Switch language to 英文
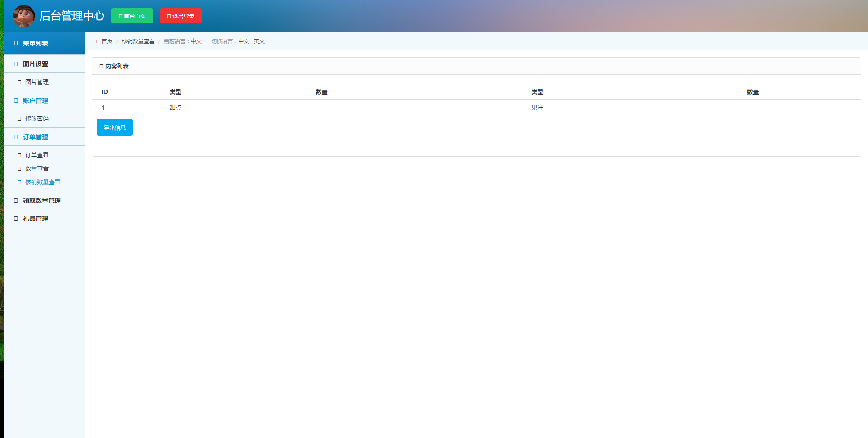This screenshot has height=438, width=868. 259,41
